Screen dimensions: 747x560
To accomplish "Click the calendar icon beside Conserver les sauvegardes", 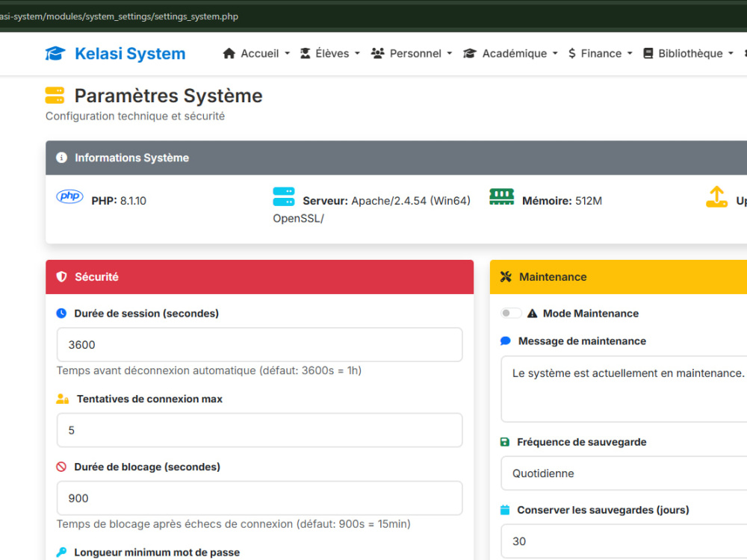I will (x=505, y=510).
